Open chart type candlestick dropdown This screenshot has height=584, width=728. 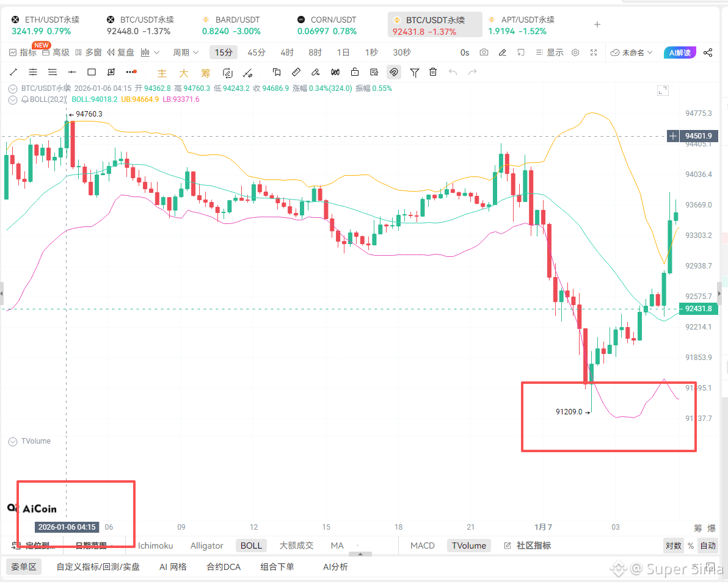pos(150,52)
